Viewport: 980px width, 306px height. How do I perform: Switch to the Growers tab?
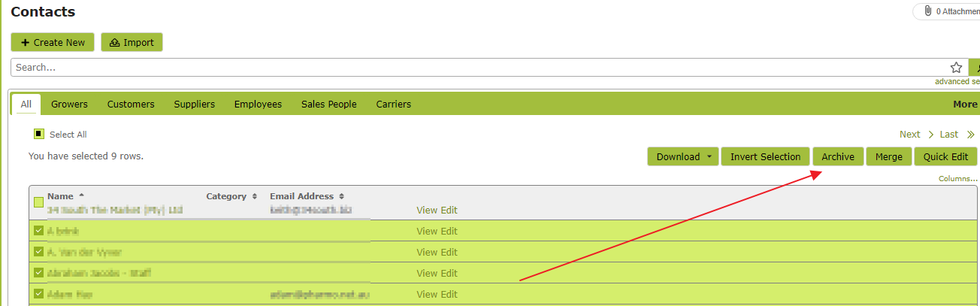(69, 105)
